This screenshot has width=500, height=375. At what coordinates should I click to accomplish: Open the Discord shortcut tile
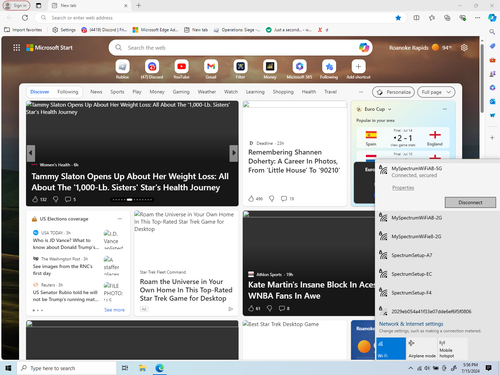[x=152, y=67]
